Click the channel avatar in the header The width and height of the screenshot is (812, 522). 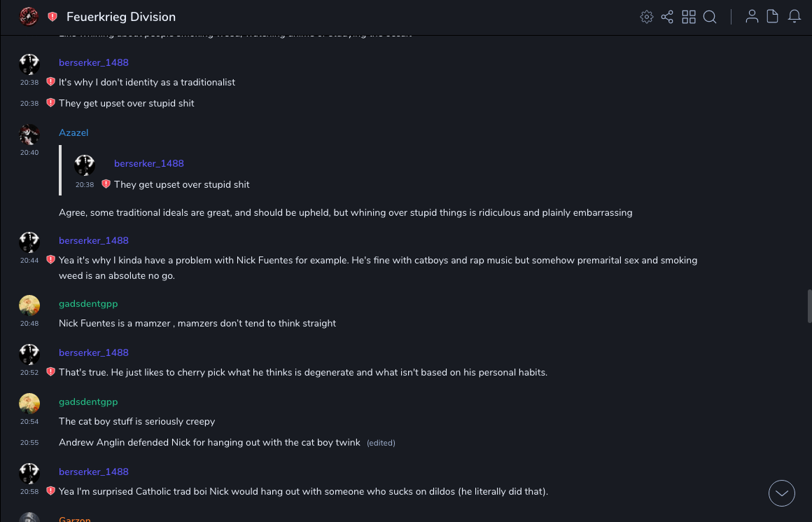click(29, 16)
